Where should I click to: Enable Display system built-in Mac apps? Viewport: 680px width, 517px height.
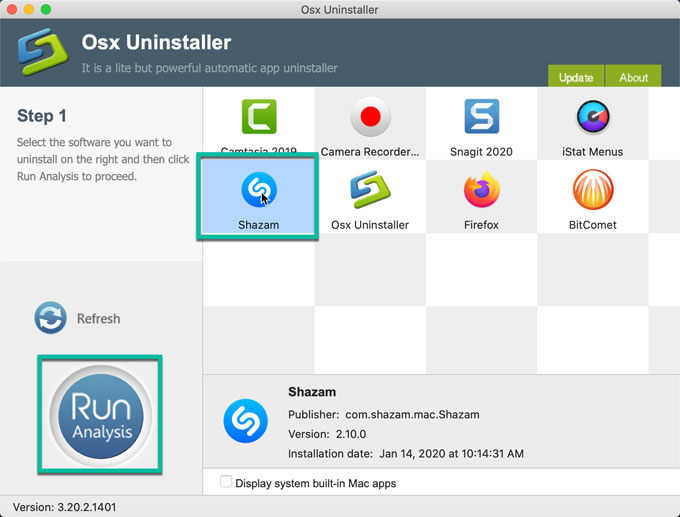point(226,482)
